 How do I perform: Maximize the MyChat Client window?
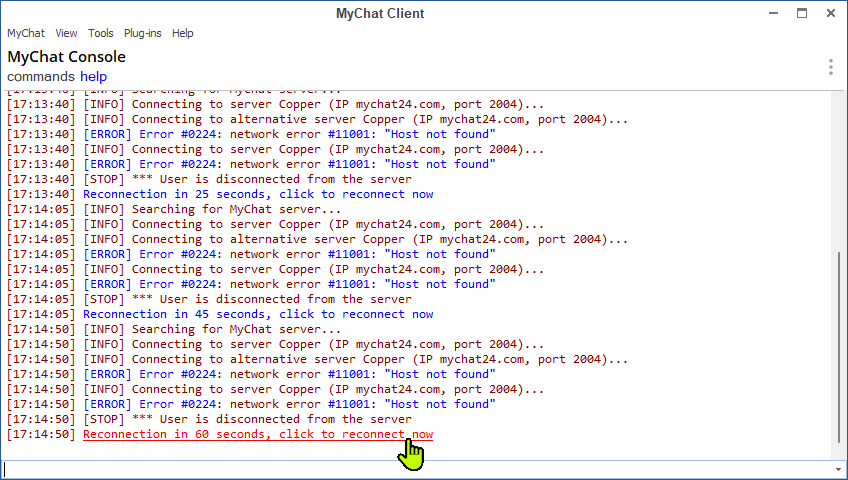pos(802,13)
